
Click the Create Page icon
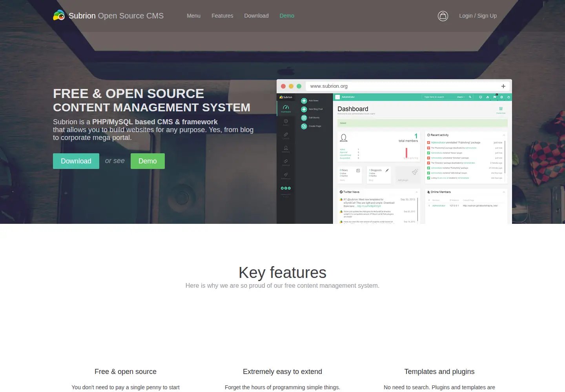tap(304, 126)
